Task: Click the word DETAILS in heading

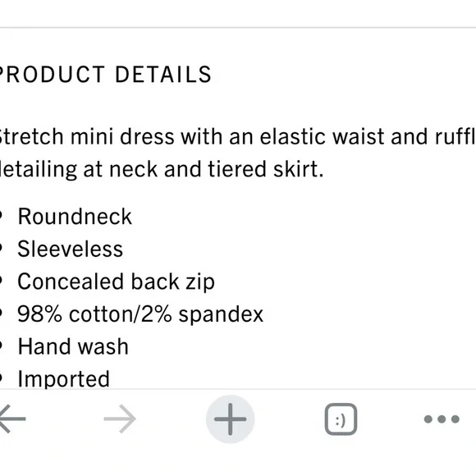Action: [163, 75]
